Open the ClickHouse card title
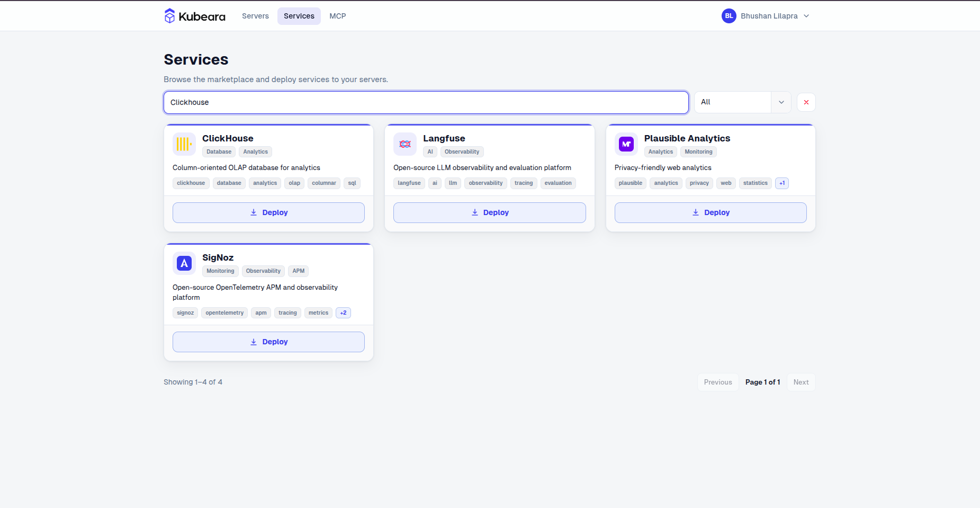980x508 pixels. tap(228, 138)
